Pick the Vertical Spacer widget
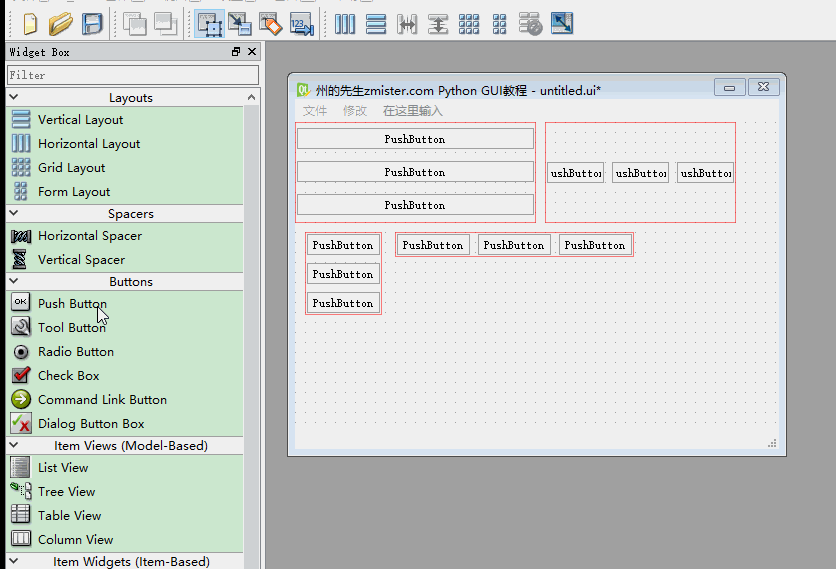 point(125,260)
